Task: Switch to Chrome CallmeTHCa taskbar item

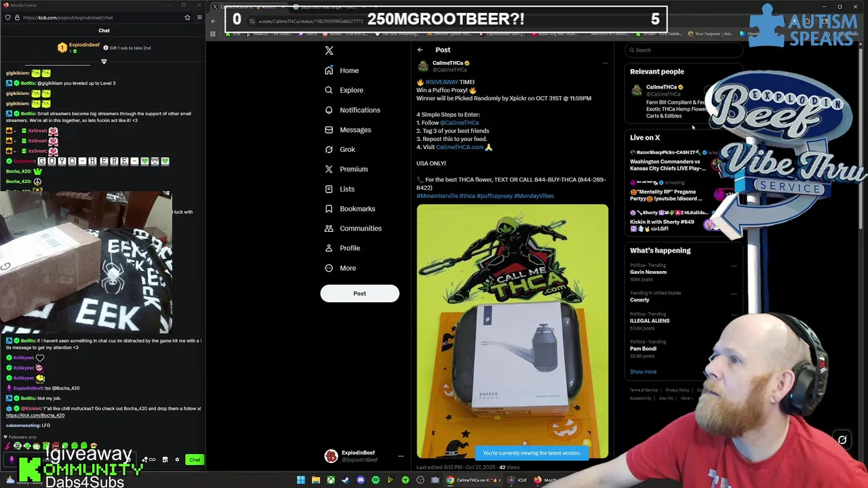Action: point(473,480)
